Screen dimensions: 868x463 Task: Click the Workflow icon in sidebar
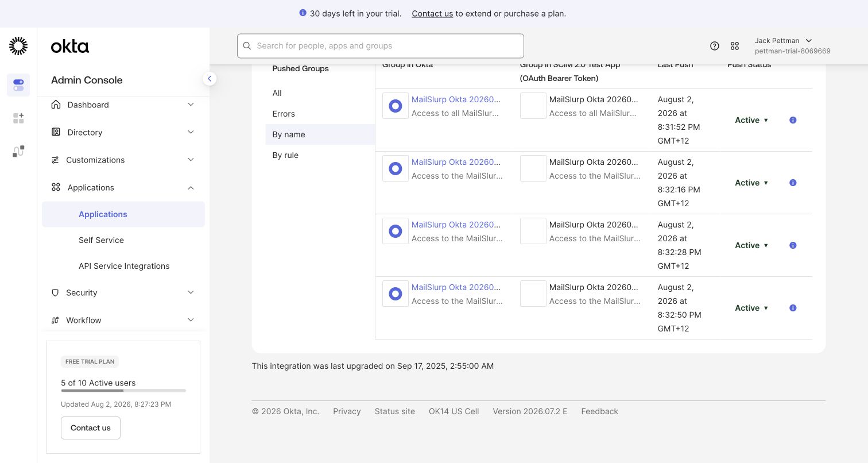click(x=55, y=320)
